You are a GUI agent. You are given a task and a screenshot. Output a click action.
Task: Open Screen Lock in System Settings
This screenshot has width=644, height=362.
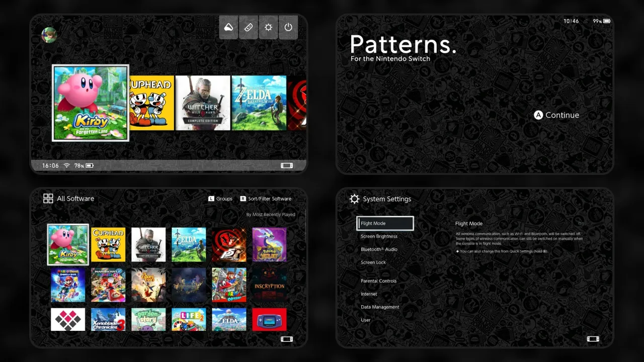373,262
